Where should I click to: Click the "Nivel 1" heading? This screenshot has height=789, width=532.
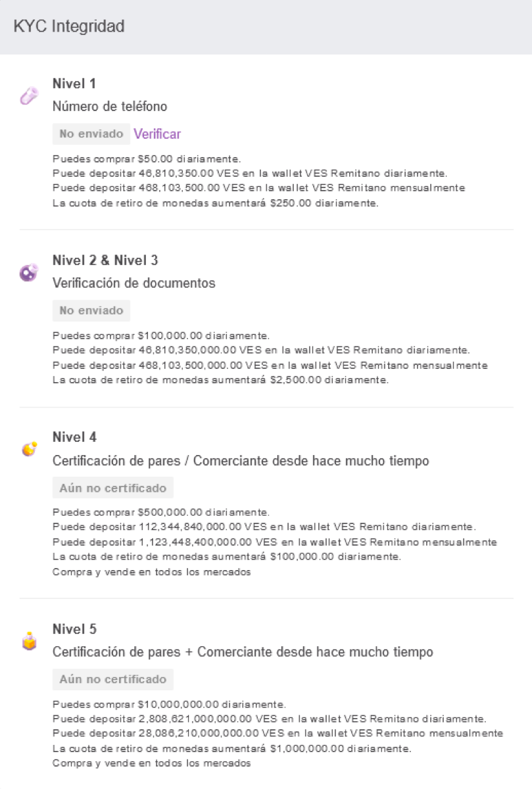pyautogui.click(x=74, y=84)
